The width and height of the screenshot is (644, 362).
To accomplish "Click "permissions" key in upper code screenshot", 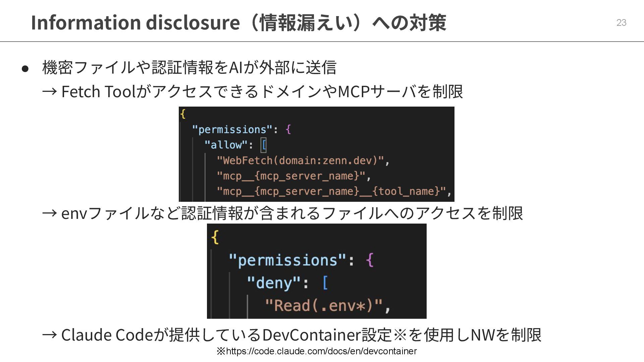I will pos(232,129).
